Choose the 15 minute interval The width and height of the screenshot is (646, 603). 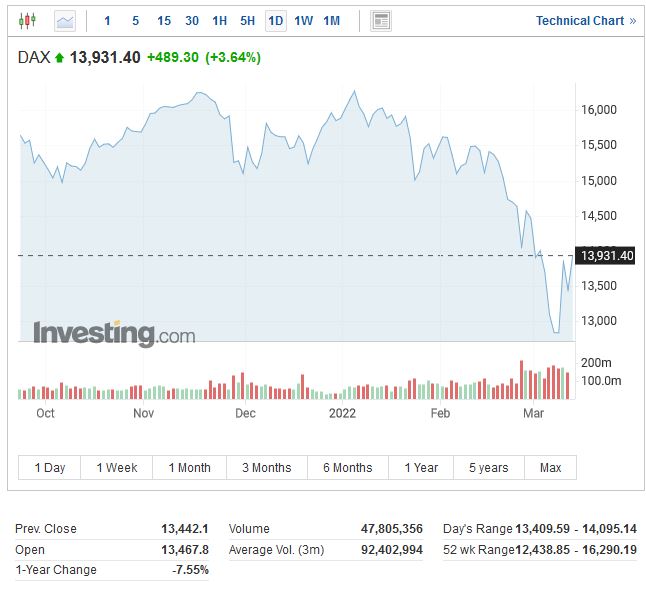click(x=164, y=20)
